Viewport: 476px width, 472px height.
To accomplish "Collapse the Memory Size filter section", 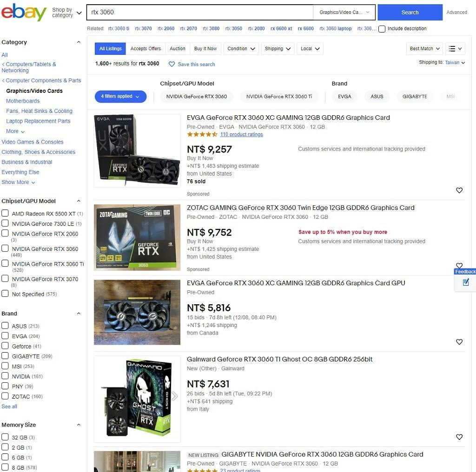I will tap(79, 425).
